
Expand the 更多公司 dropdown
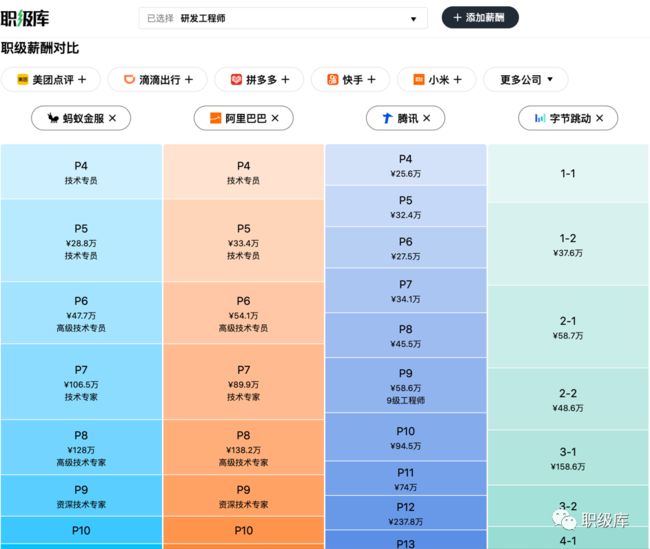pos(526,79)
